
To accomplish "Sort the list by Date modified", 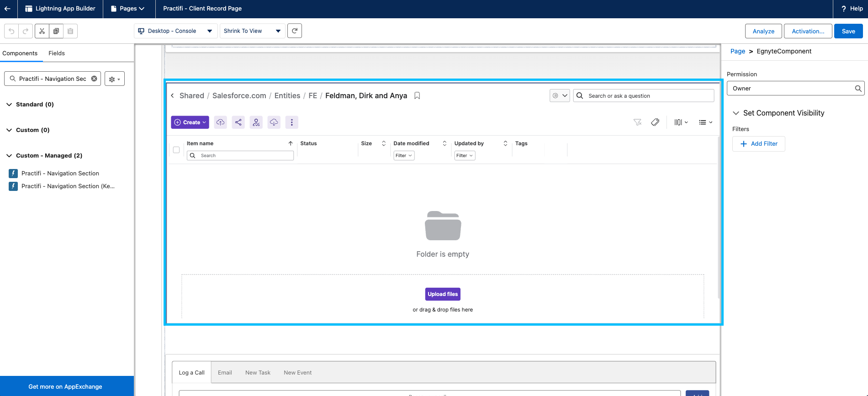I will point(445,143).
